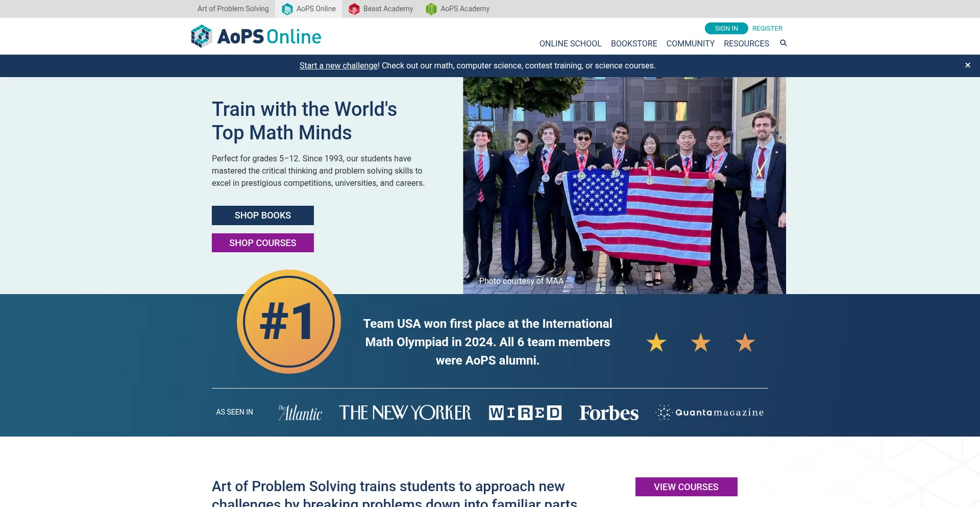Open the Bookstore menu
The height and width of the screenshot is (507, 980).
tap(634, 43)
